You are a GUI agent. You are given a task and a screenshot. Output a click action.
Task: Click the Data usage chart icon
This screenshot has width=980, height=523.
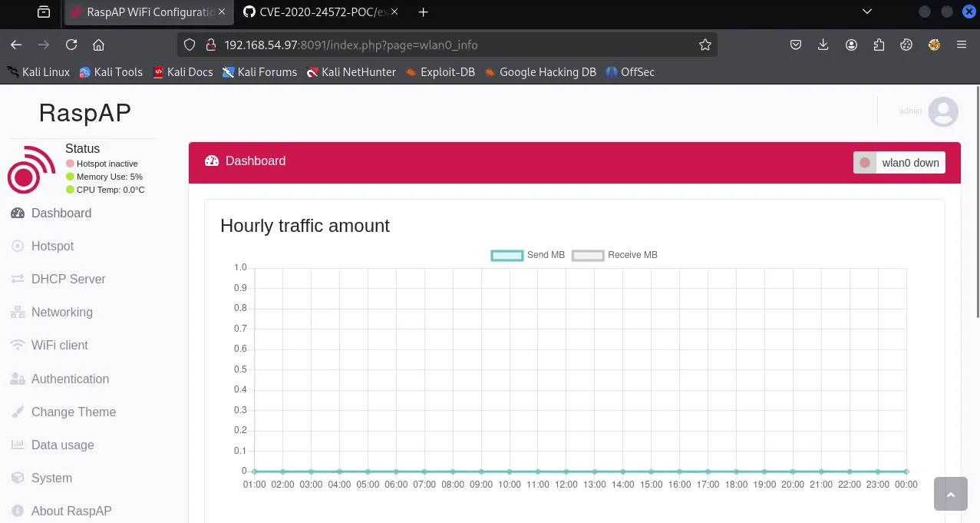[x=17, y=445]
